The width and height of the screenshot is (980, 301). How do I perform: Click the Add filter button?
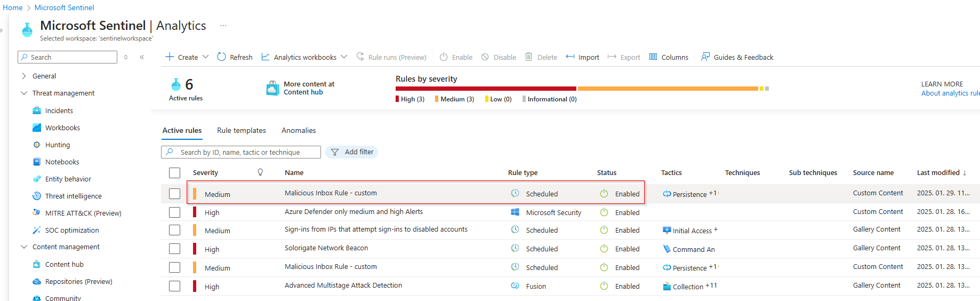[352, 152]
